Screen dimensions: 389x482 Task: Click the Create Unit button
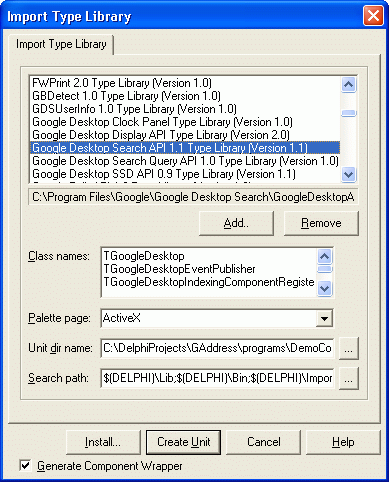click(x=183, y=442)
